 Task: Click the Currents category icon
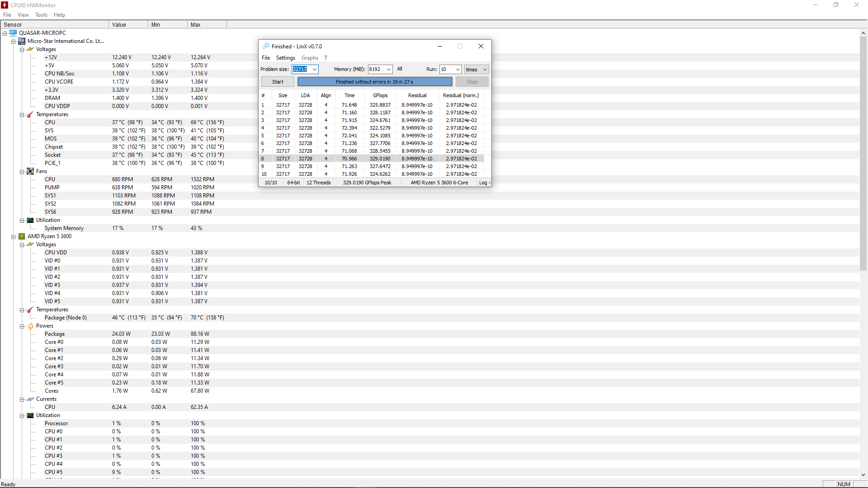(30, 399)
